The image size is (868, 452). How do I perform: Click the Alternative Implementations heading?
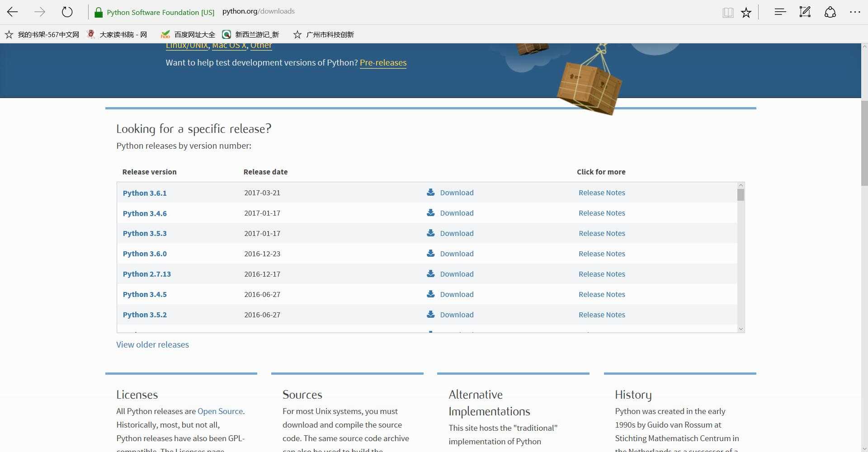pyautogui.click(x=489, y=403)
